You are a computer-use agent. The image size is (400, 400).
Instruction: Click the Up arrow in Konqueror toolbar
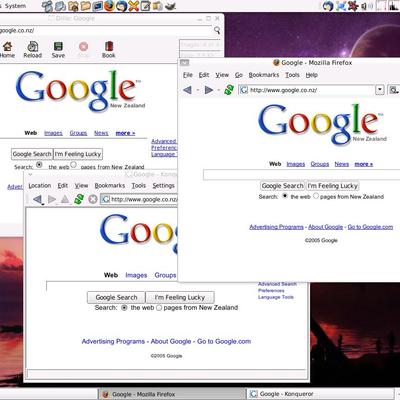65,199
